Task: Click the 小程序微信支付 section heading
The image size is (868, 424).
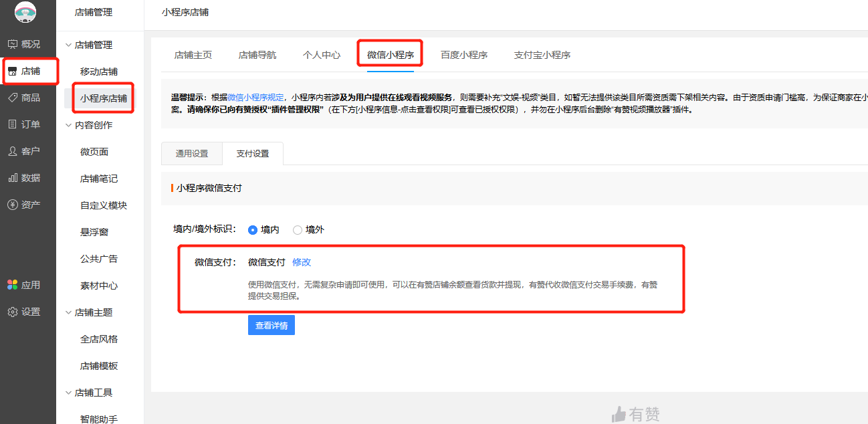Action: pyautogui.click(x=209, y=189)
